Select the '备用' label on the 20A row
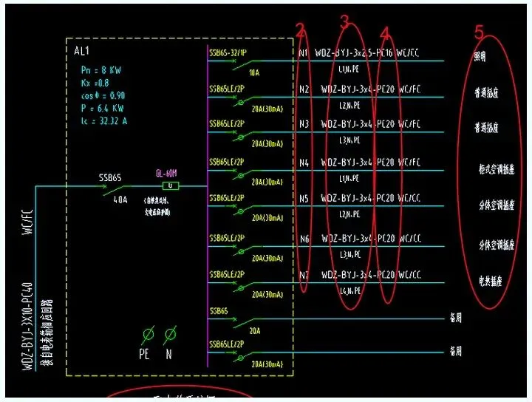 (x=456, y=318)
